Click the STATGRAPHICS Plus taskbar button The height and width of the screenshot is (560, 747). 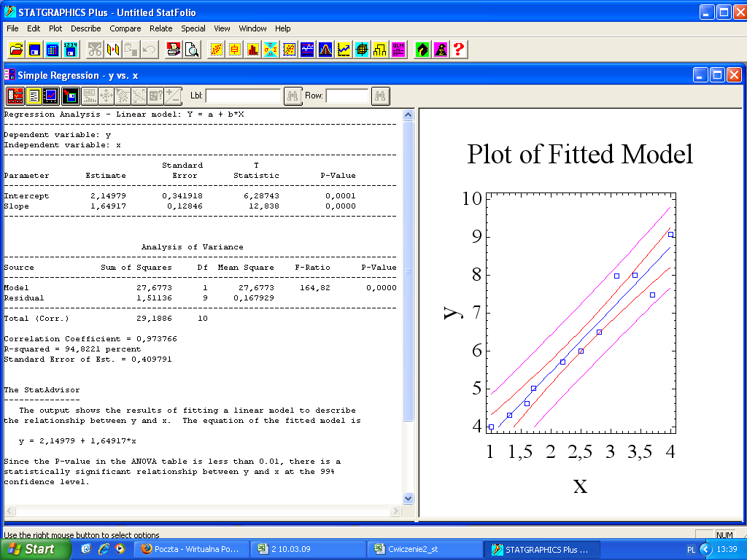tap(542, 549)
